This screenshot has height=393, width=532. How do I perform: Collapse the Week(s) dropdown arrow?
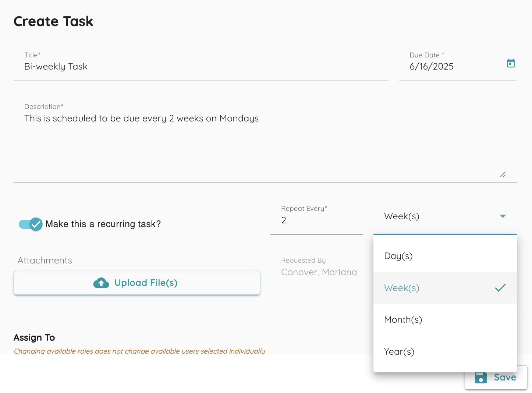pyautogui.click(x=503, y=216)
